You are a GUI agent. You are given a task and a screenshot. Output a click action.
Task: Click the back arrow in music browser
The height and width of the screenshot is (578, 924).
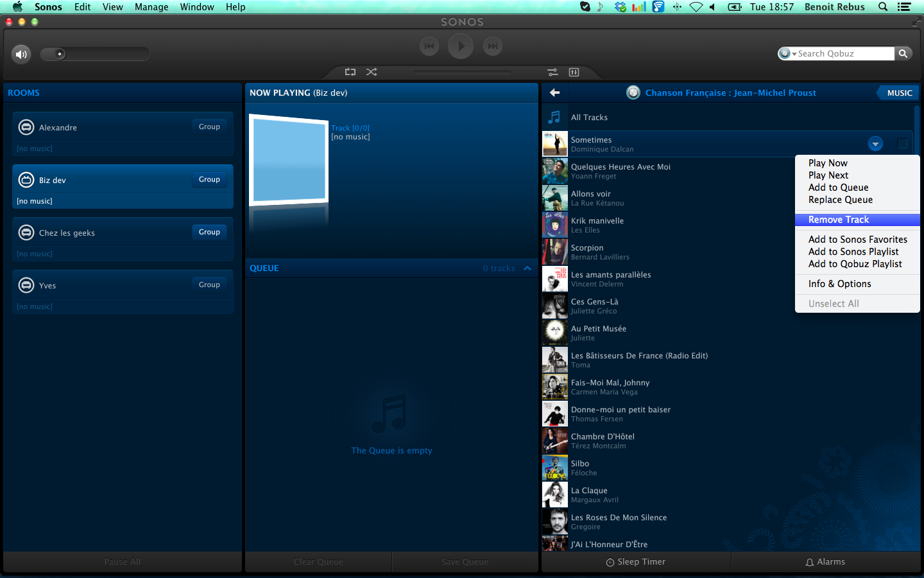tap(555, 92)
